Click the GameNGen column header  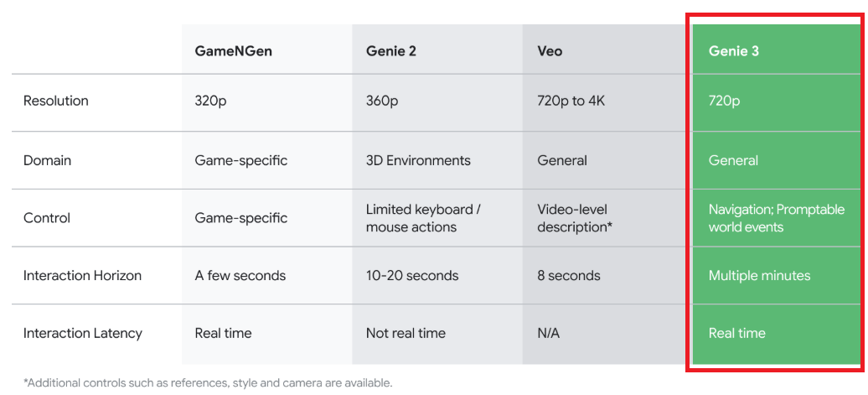coord(233,51)
